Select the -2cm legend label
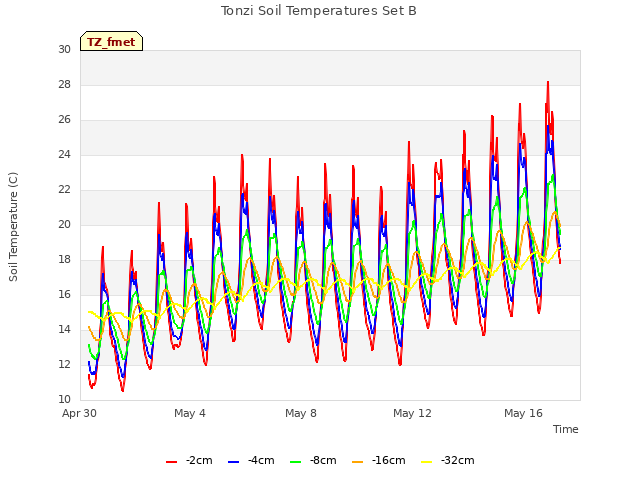Screen dimensions: 640x480 (x=199, y=460)
